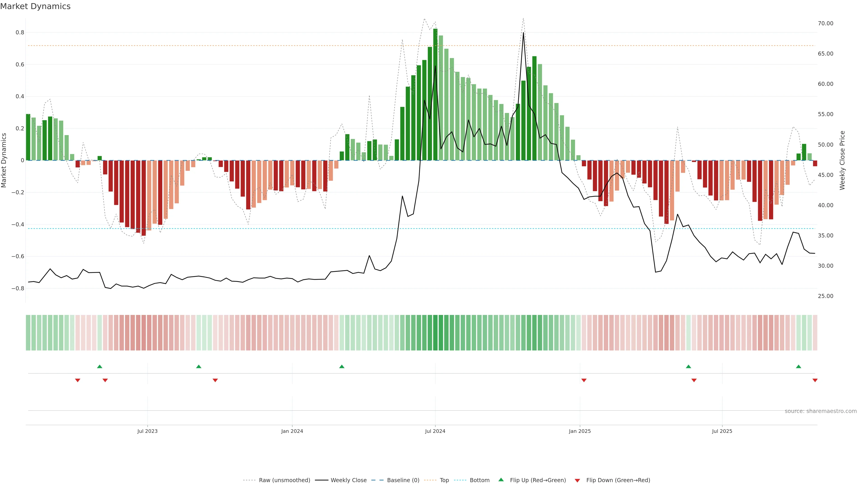Click the rightmost green Flip Up triangle marker

point(798,366)
